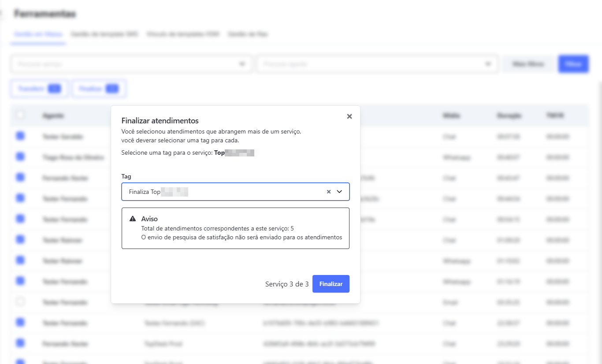602x364 pixels.
Task: Expand the Tag dropdown chevron
Action: (x=339, y=192)
